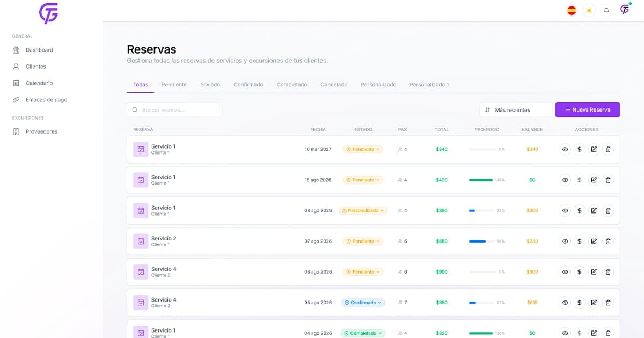644x338 pixels.
Task: Focus the Buscar reserva search field
Action: click(x=173, y=109)
